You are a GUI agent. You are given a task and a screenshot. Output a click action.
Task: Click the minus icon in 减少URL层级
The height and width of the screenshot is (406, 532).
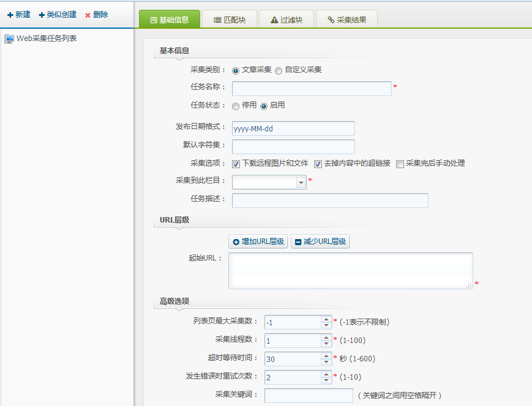coord(298,242)
